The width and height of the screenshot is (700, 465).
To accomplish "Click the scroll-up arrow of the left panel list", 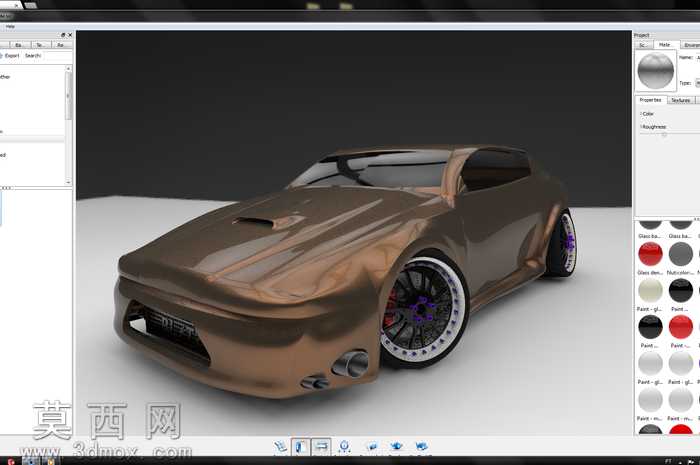I will tap(68, 69).
